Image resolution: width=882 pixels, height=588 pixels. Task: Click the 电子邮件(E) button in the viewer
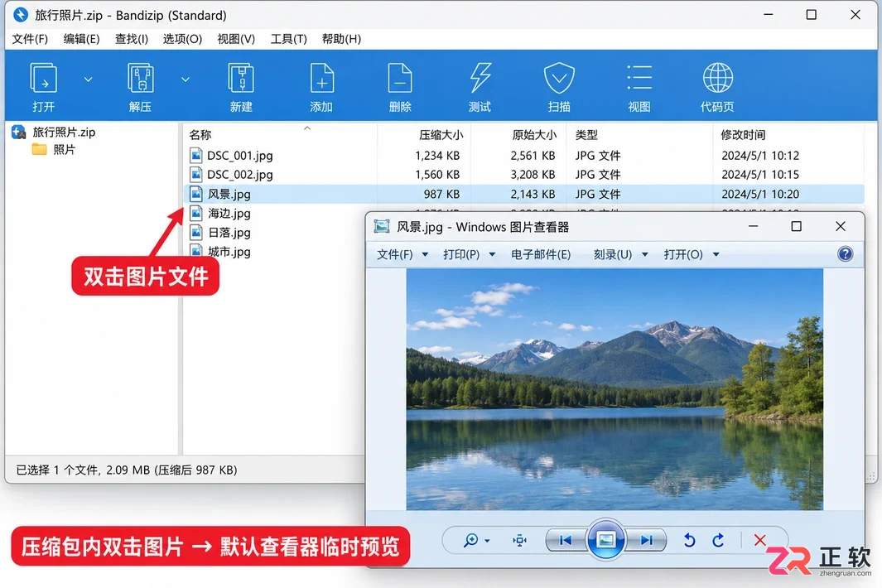click(x=541, y=254)
